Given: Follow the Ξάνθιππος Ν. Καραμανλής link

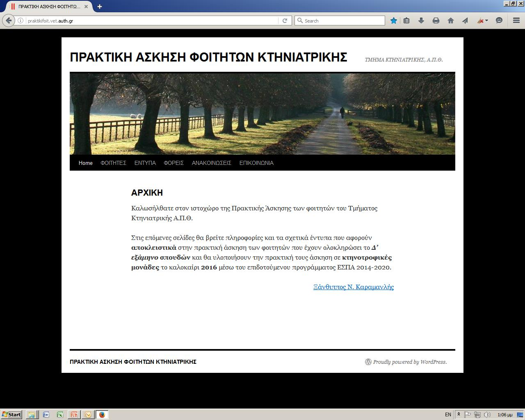Looking at the screenshot, I should pyautogui.click(x=354, y=287).
